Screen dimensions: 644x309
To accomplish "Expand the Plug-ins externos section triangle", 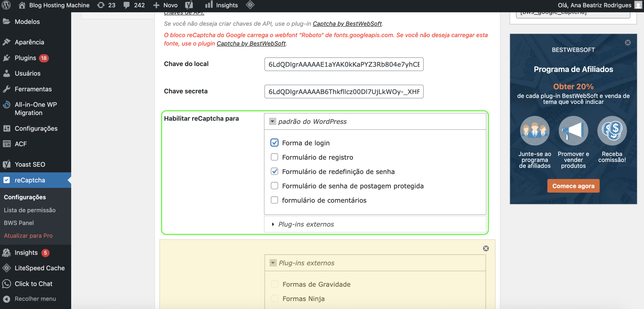I will tap(273, 224).
